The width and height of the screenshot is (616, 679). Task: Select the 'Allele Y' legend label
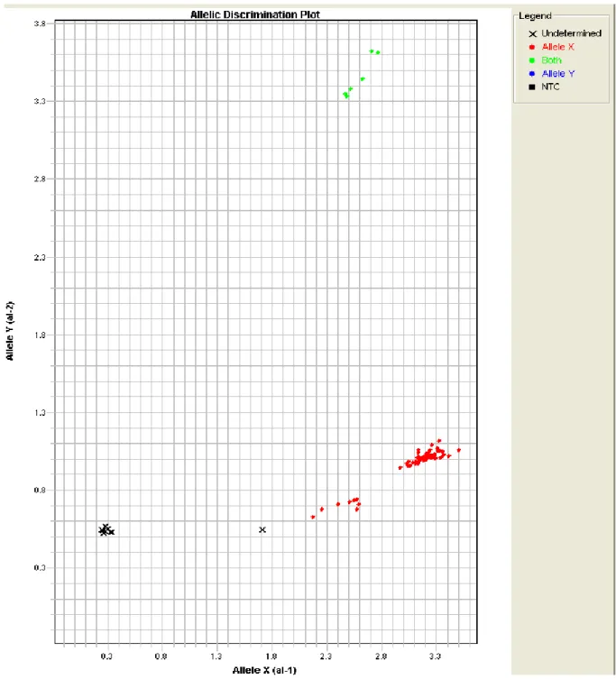(x=558, y=74)
